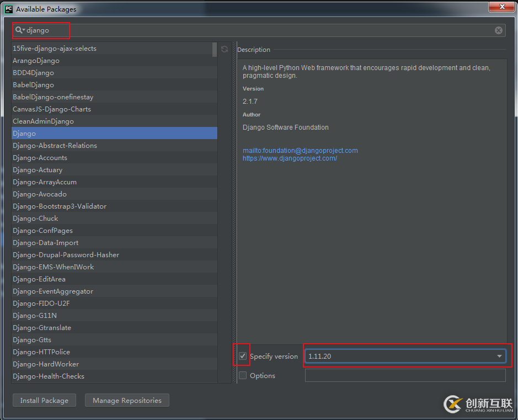Clear the search field with X icon
Screen dimensions: 518x420
click(x=499, y=30)
